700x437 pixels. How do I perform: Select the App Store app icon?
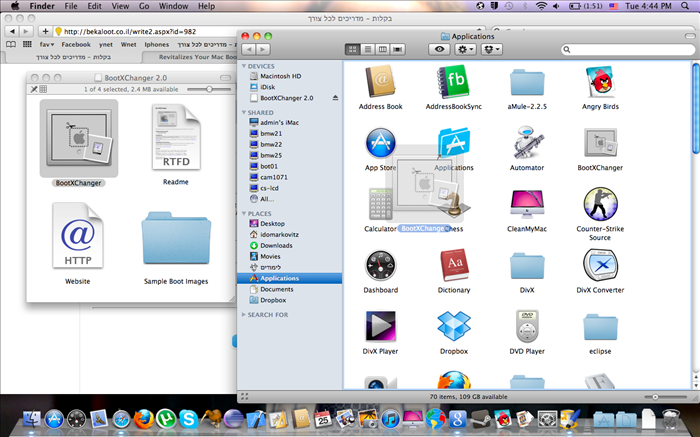coord(380,143)
